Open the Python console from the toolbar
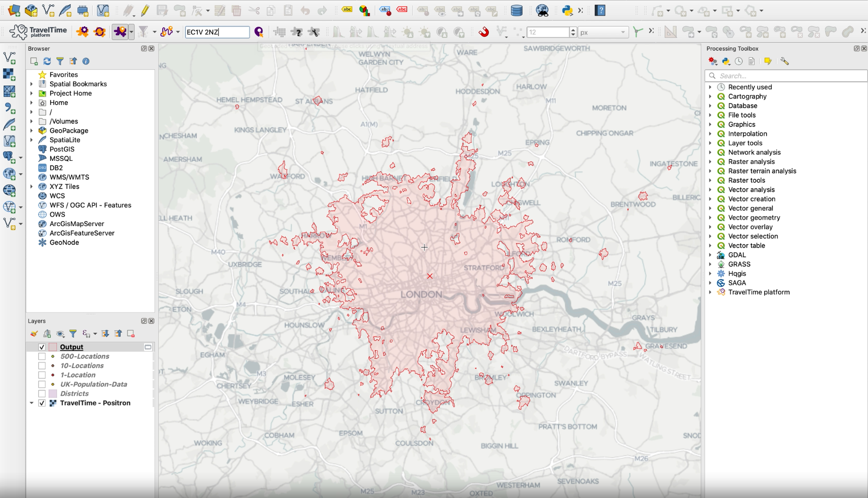 click(x=567, y=11)
